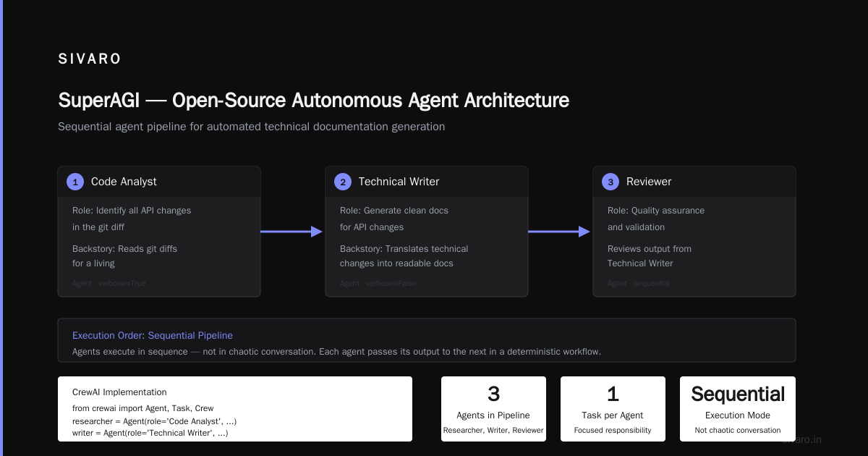Click the 'Execution Mode' label
This screenshot has width=868, height=456.
point(738,415)
